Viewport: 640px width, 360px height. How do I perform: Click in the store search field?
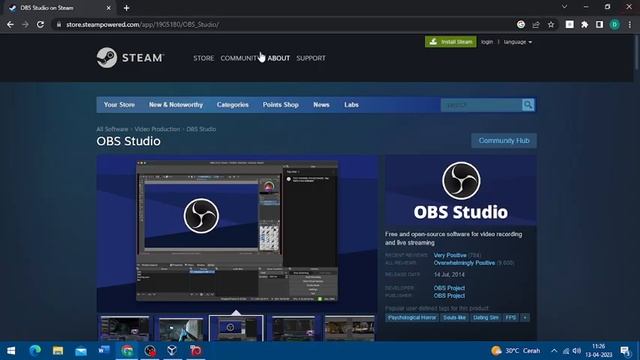(481, 105)
